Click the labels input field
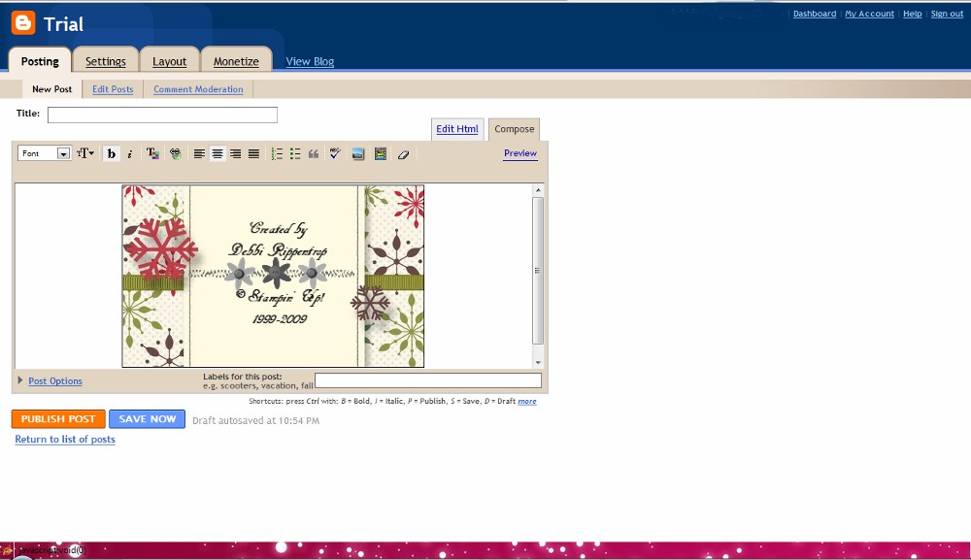Screen dimensions: 971x560 (428, 380)
